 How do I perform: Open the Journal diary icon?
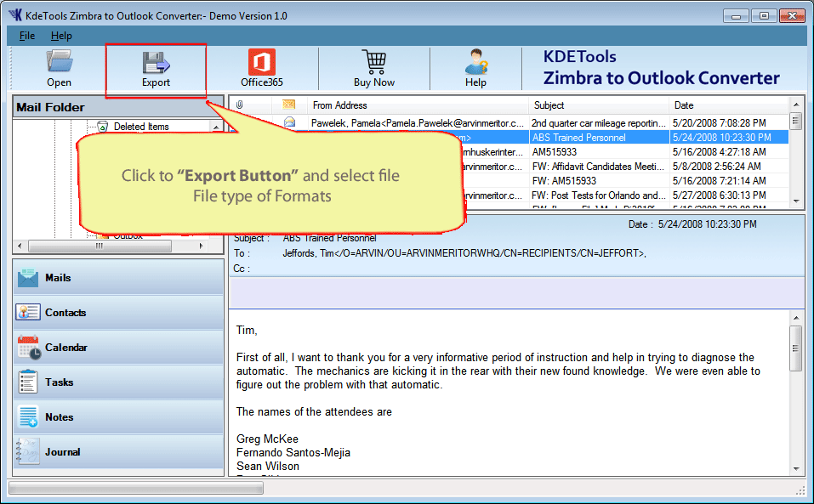(x=27, y=451)
